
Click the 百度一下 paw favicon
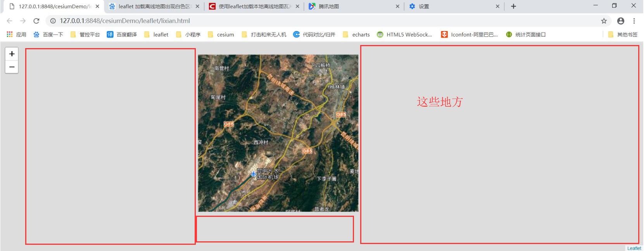pos(36,35)
